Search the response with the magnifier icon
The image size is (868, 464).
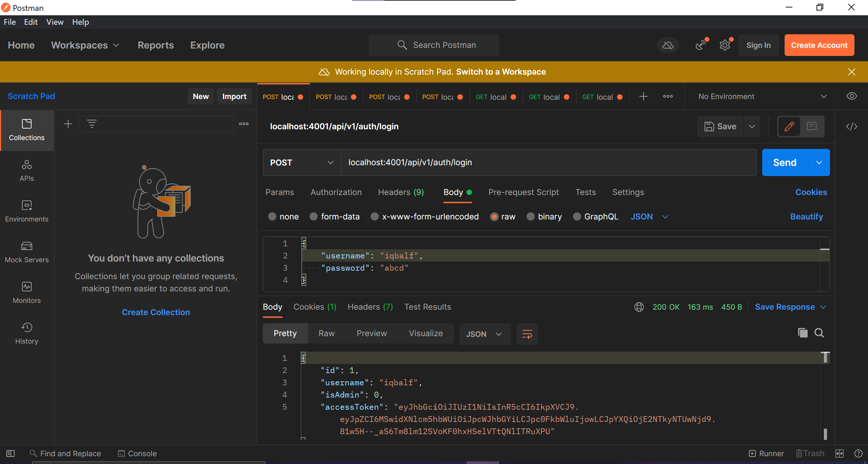coord(819,333)
